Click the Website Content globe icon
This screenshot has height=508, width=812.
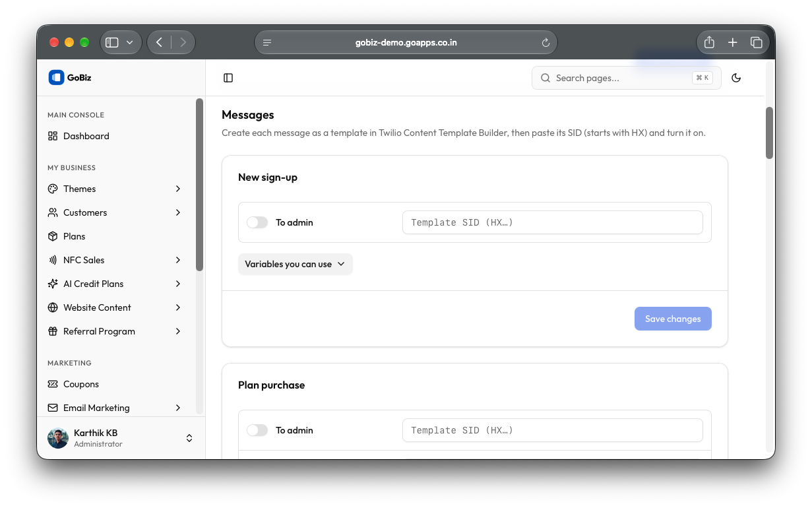point(53,307)
